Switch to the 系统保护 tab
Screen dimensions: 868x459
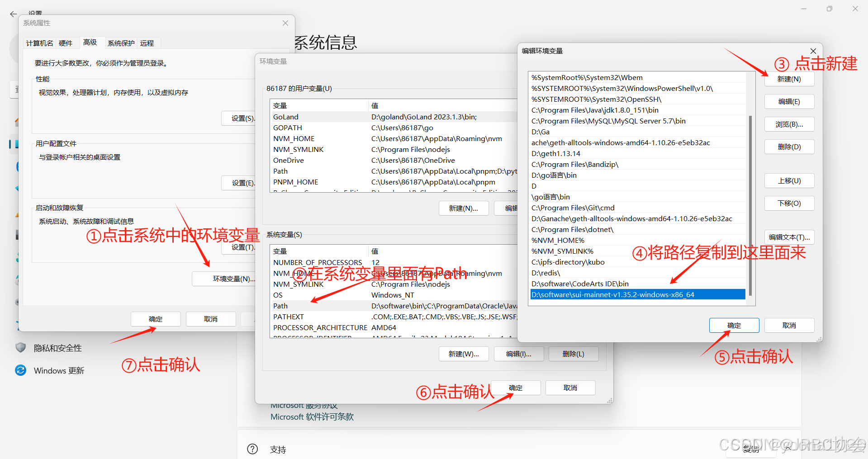(x=121, y=43)
